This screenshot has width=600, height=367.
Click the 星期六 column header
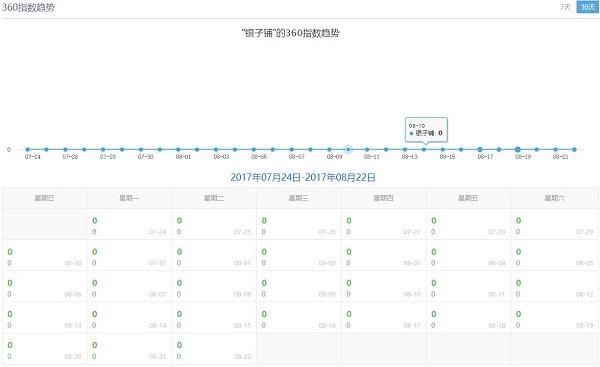pos(554,198)
